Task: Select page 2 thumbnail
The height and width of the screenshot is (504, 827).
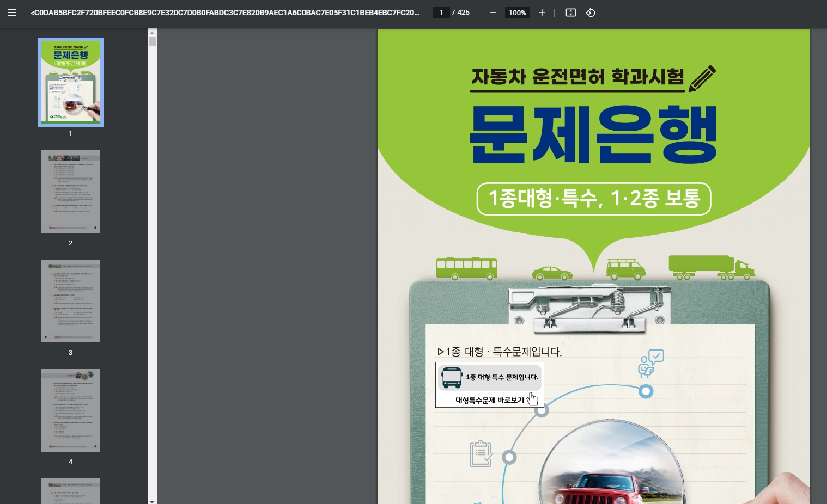Action: [71, 192]
